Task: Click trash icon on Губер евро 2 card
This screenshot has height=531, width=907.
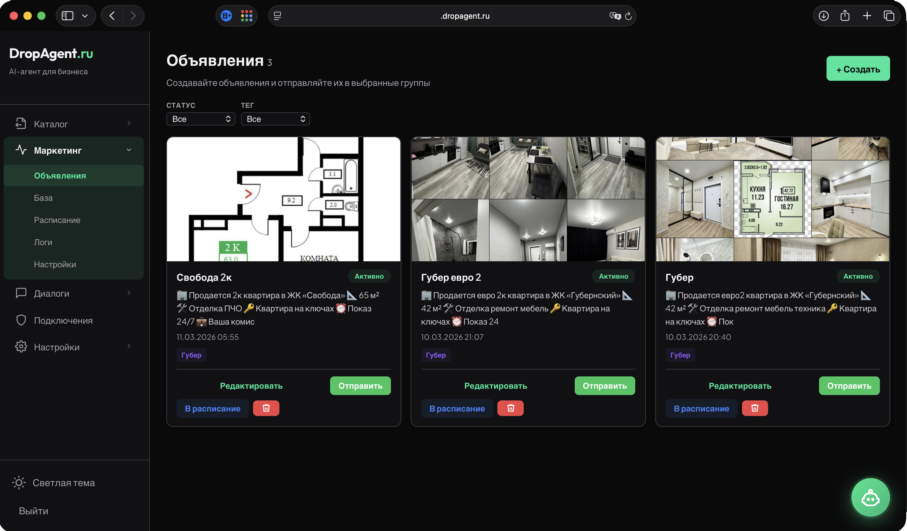Action: point(510,408)
